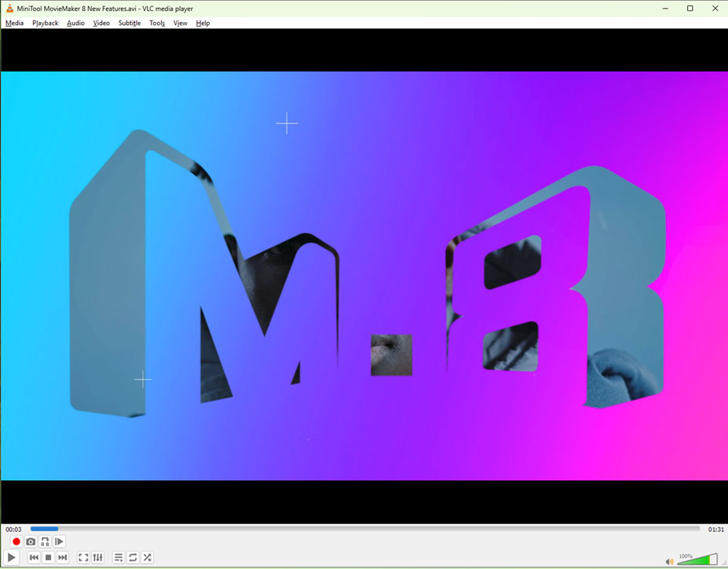Toggle loop repeat mode
This screenshot has width=728, height=569.
coord(133,557)
